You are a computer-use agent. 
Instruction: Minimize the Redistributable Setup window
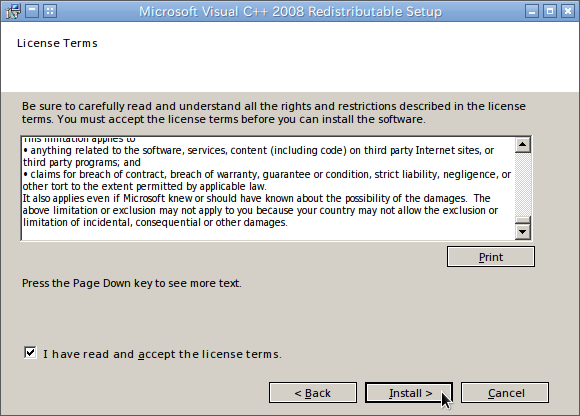532,11
